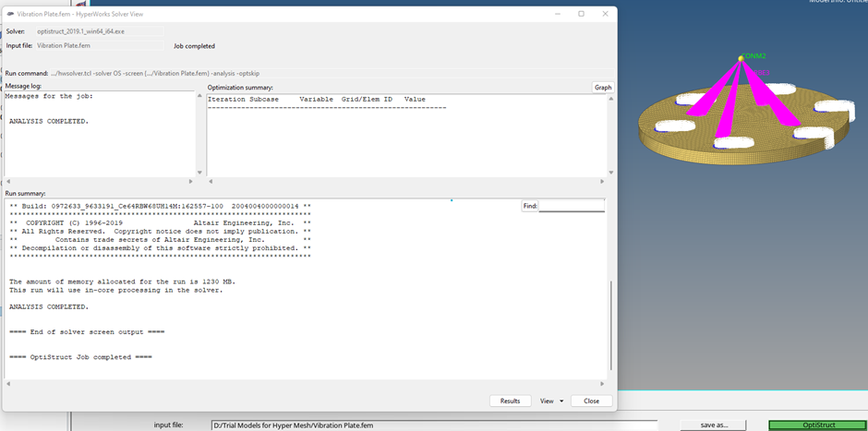Click '==== End of solver screen output ====' line
The height and width of the screenshot is (431, 868).
point(87,332)
